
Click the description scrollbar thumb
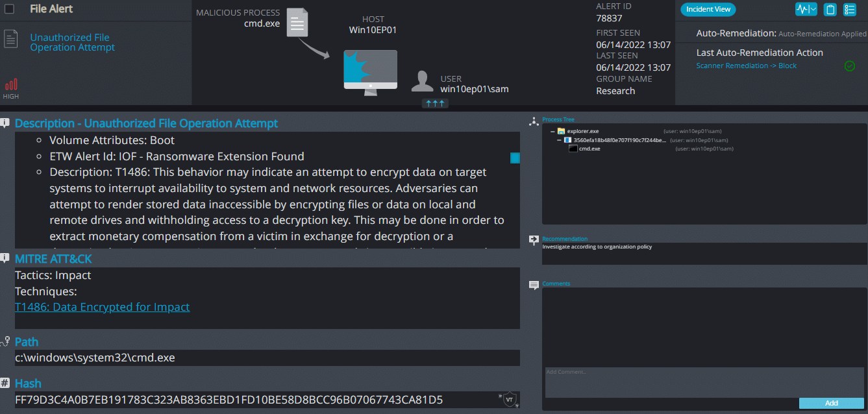point(515,158)
